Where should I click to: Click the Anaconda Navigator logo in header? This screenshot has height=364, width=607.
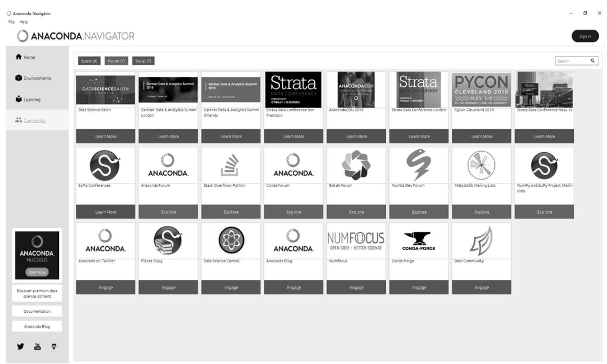coord(76,36)
